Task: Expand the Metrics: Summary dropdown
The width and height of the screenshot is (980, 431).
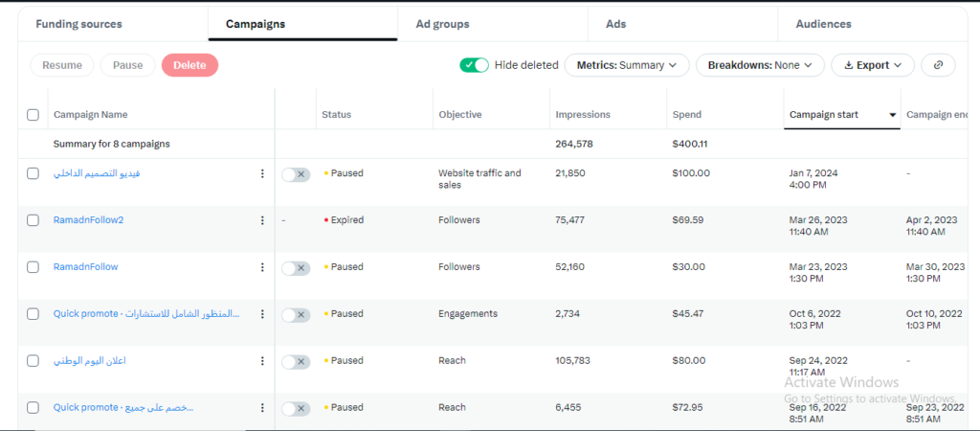Action: [x=627, y=65]
